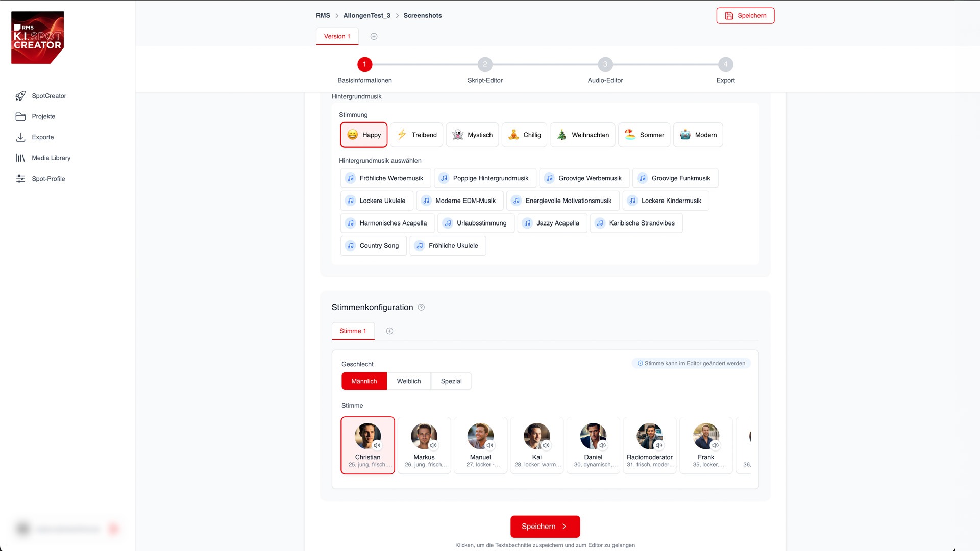Image resolution: width=980 pixels, height=551 pixels.
Task: Click Speichern in the top right corner
Action: coord(745,16)
